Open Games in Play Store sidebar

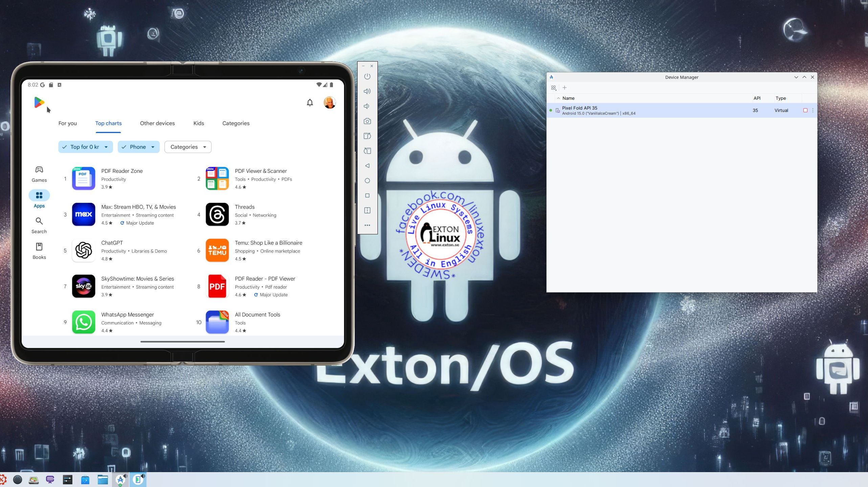pyautogui.click(x=39, y=174)
